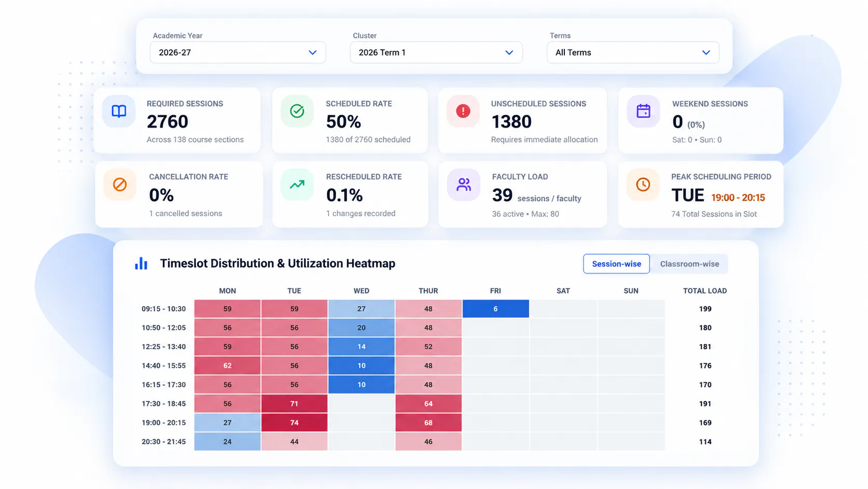This screenshot has height=489, width=868.
Task: Click the 09:15 - 10:30 timeslot label
Action: (x=164, y=309)
